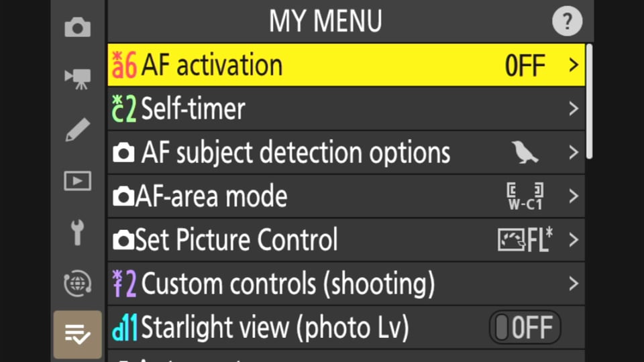The height and width of the screenshot is (362, 644).
Task: Open the Playback menu icon
Action: 78,181
